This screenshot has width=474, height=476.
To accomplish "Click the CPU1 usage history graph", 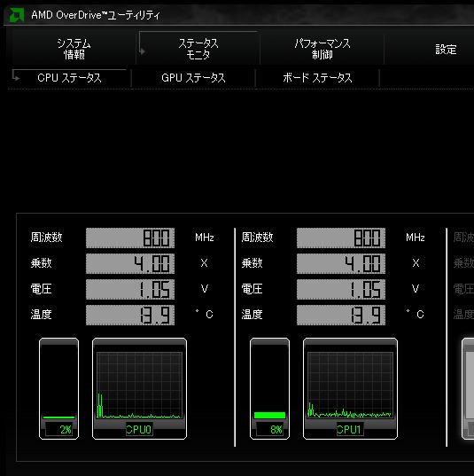I will click(x=351, y=385).
